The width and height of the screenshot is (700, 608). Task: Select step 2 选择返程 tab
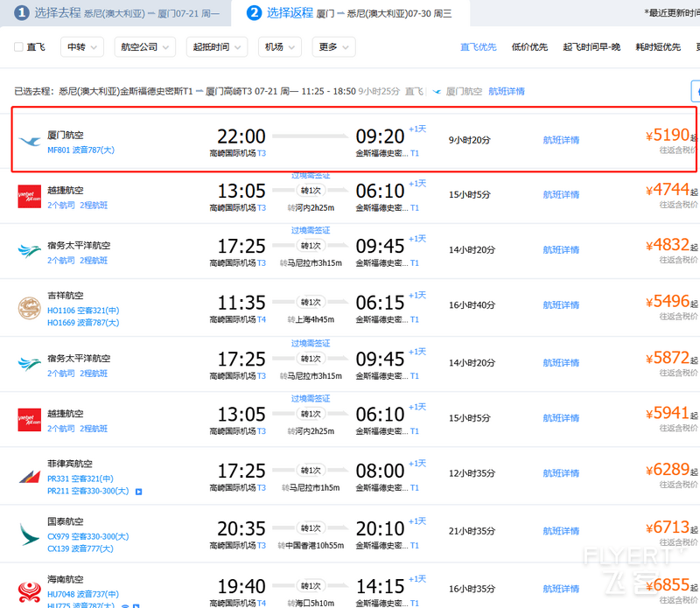click(351, 13)
